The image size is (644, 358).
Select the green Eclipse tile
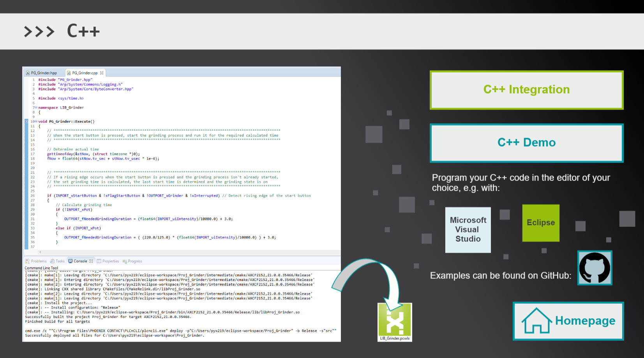point(541,223)
